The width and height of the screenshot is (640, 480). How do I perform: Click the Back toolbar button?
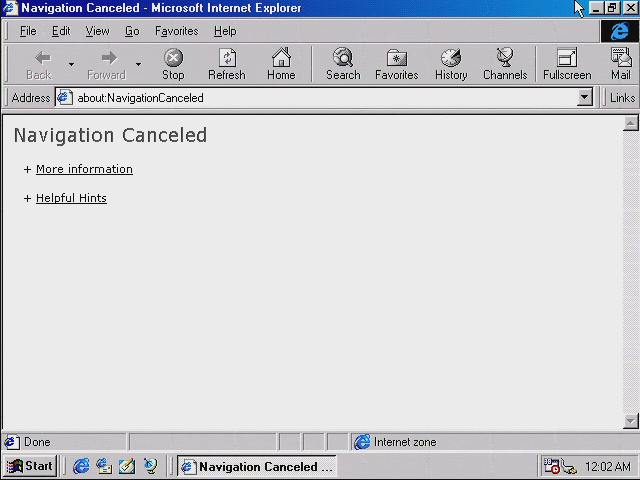40,64
